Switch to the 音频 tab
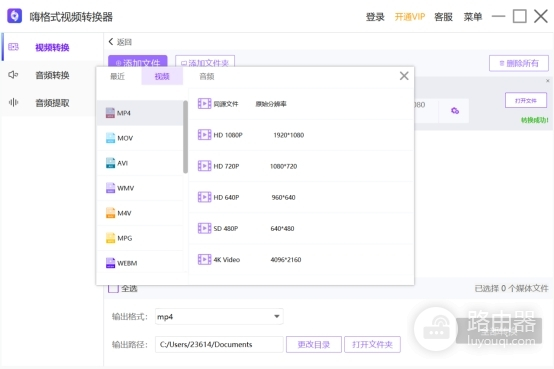Screen dimensions: 554x369 tap(207, 76)
